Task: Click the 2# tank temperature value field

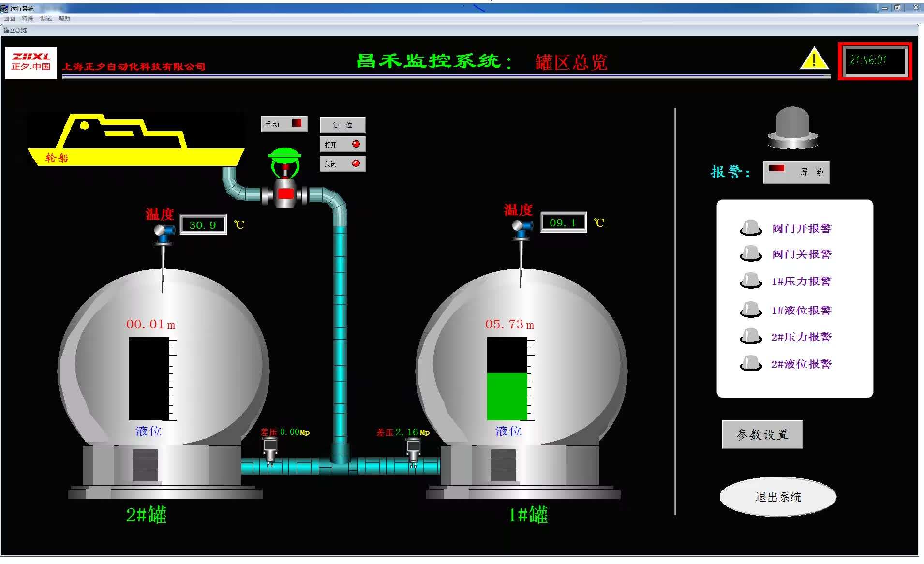Action: 203,225
